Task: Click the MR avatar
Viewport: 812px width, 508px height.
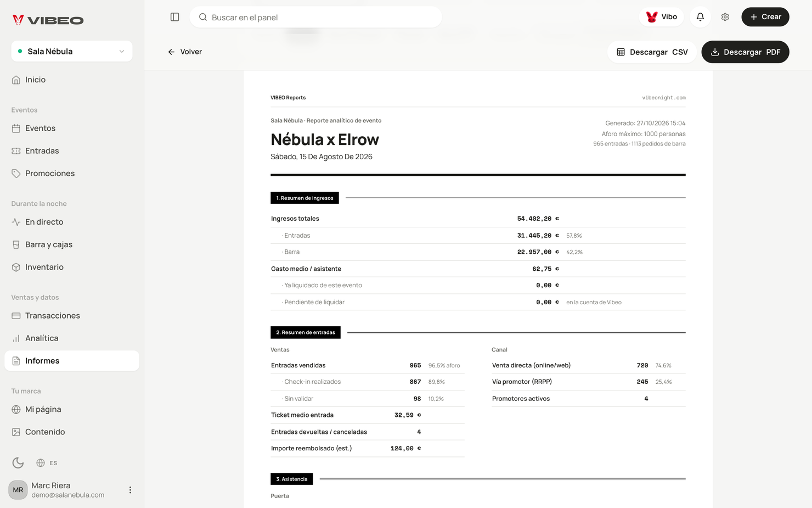Action: pyautogui.click(x=18, y=490)
